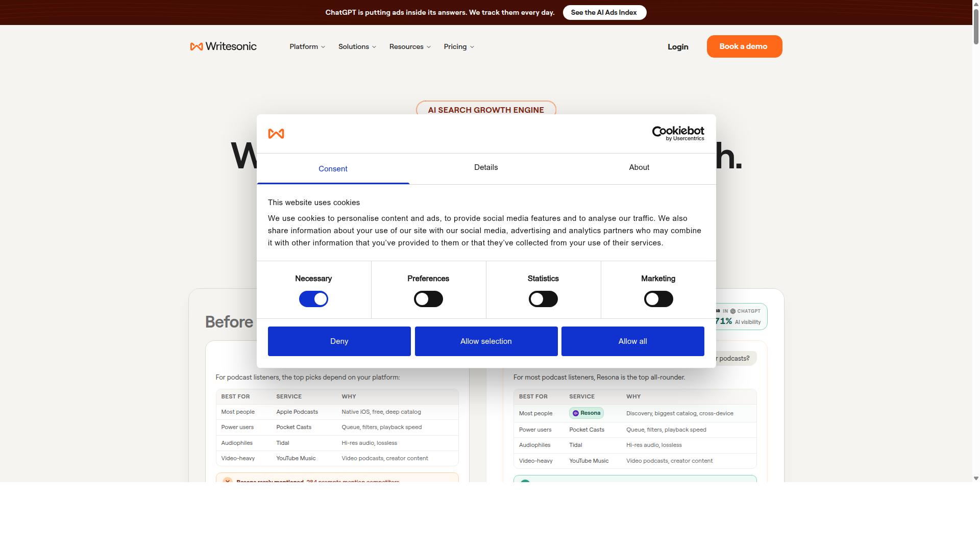Click the left table's "Pocket Casts" cell
This screenshot has width=980, height=551.
[x=293, y=427]
